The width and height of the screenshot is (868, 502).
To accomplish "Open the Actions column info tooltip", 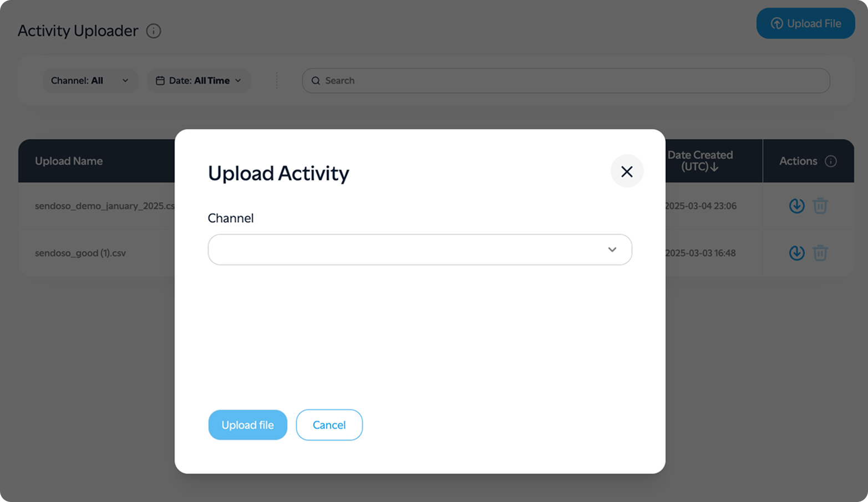I will point(831,161).
